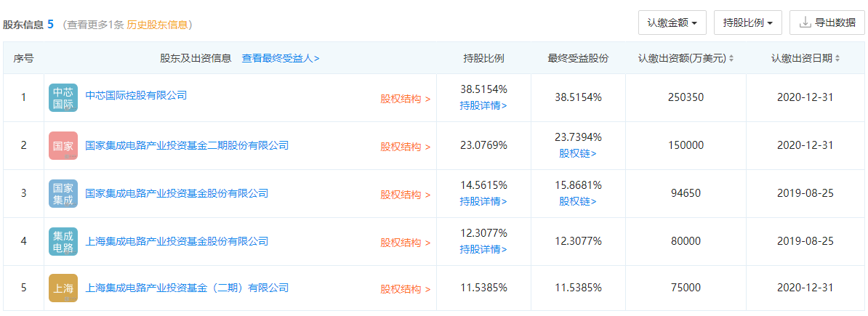View 持股详情 under 38.5154%
The image size is (868, 316).
point(483,105)
